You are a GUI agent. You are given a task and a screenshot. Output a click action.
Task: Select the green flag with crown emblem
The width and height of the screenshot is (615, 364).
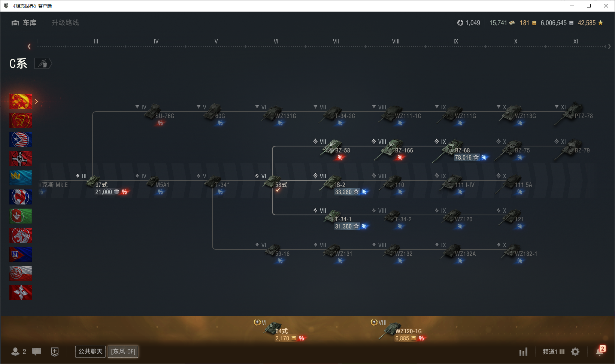[x=21, y=216]
